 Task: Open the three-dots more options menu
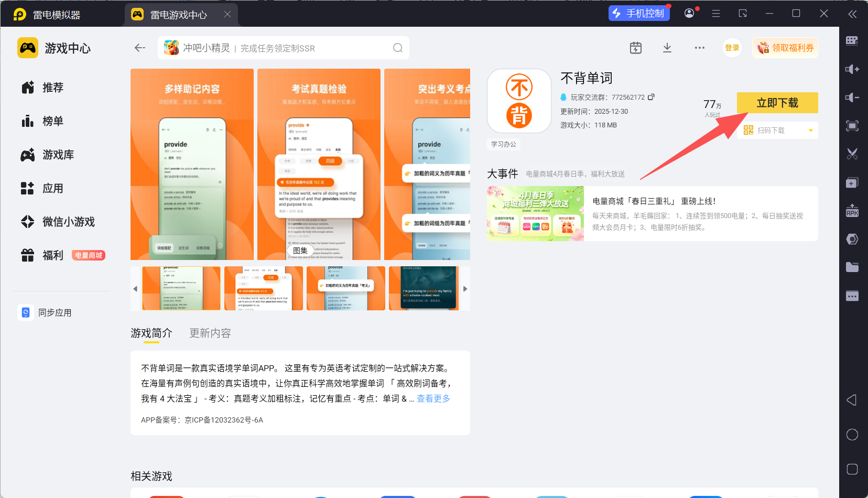point(699,48)
